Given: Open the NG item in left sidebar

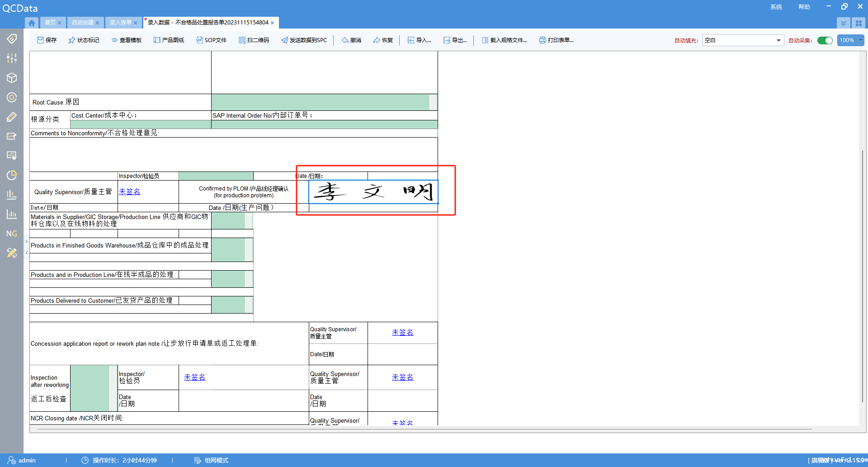Looking at the screenshot, I should (x=12, y=233).
